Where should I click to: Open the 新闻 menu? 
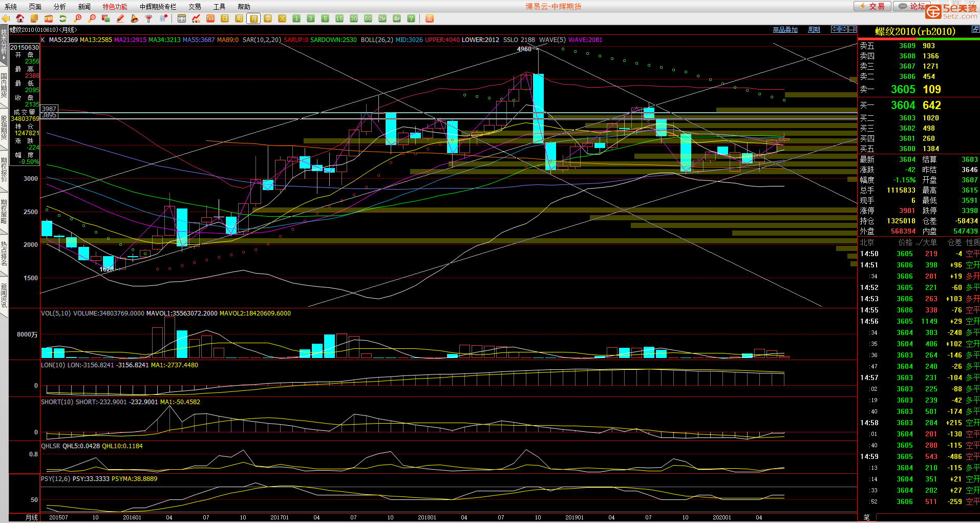point(84,7)
